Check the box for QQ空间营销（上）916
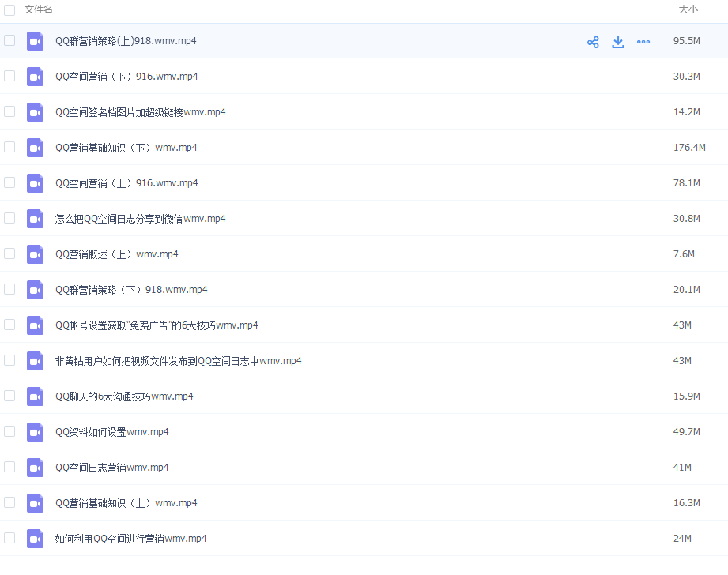Screen dimensions: 728x575 pos(9,182)
